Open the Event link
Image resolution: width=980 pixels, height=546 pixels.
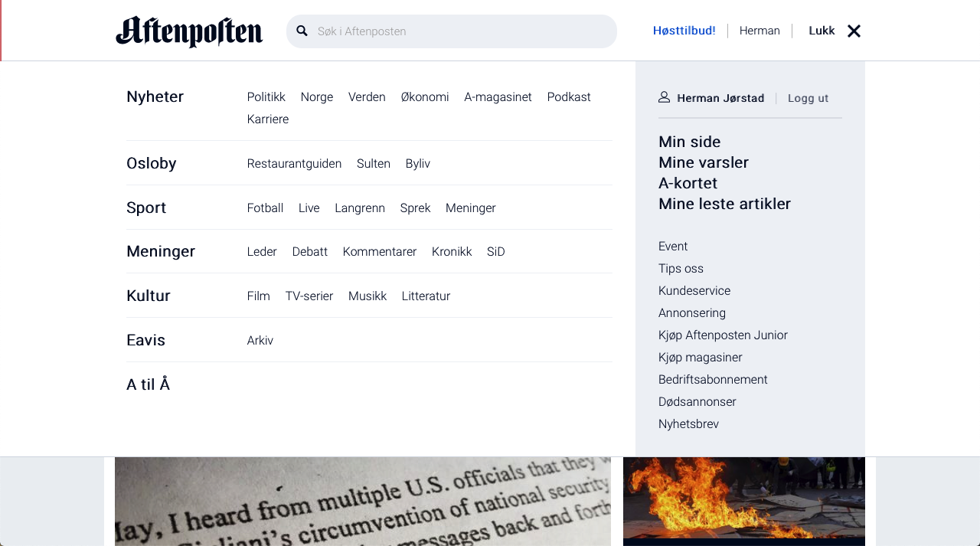coord(673,247)
